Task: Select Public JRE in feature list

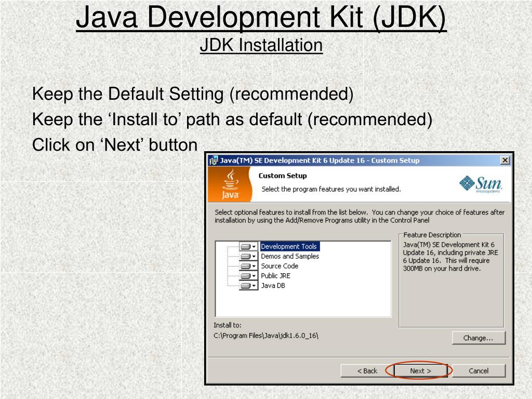Action: tap(275, 276)
